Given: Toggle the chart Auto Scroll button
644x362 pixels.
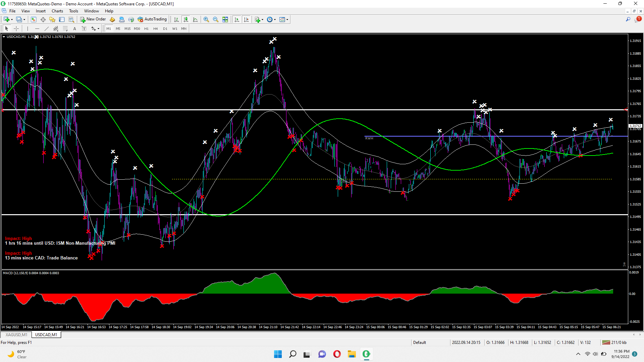Looking at the screenshot, I should [x=237, y=19].
